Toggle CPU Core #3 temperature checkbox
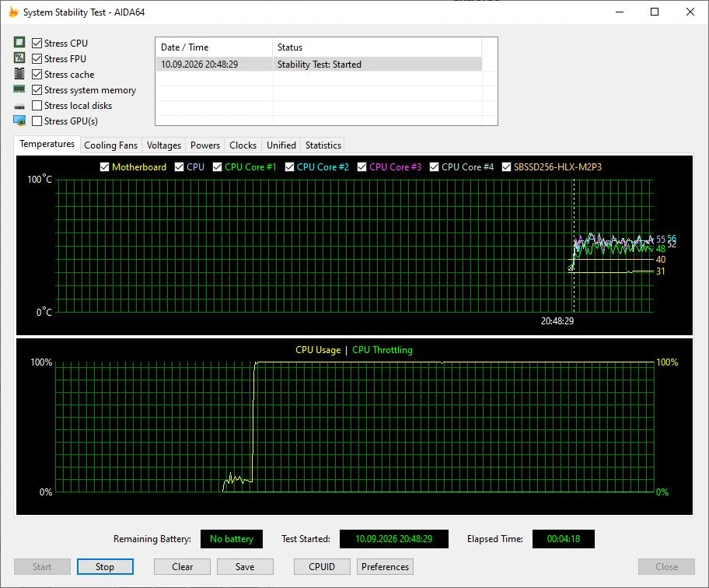This screenshot has height=588, width=709. [x=361, y=167]
